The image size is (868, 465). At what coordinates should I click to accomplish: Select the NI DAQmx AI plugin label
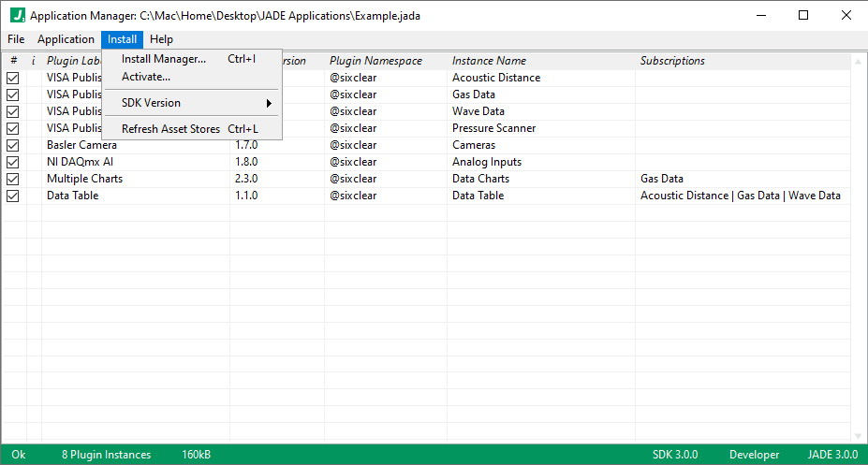pyautogui.click(x=80, y=162)
